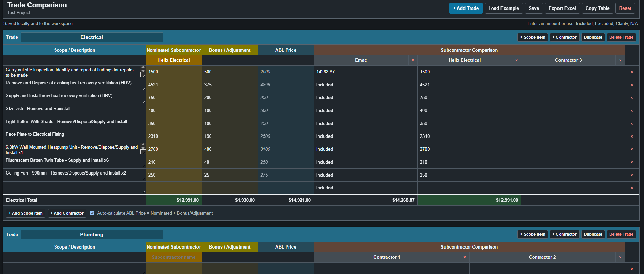
Task: Delete the 'Supply and Install new' HRV row
Action: tap(632, 98)
